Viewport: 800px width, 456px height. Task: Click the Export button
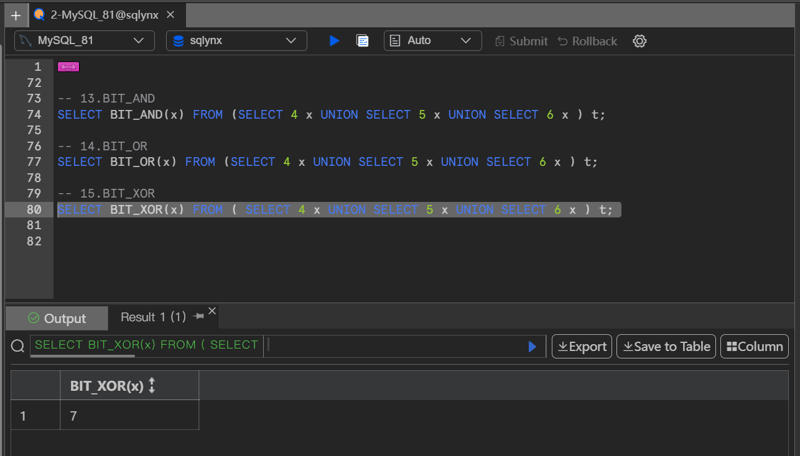pyautogui.click(x=582, y=347)
